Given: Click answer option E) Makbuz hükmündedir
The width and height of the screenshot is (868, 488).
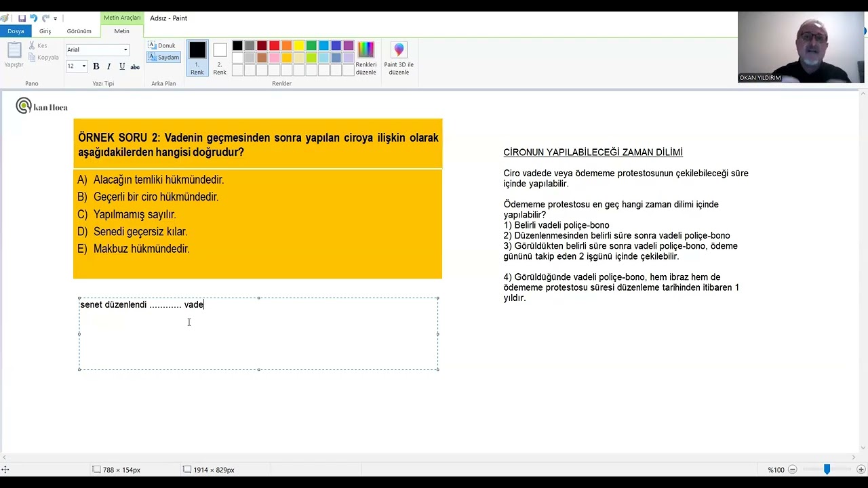Looking at the screenshot, I should tap(134, 249).
